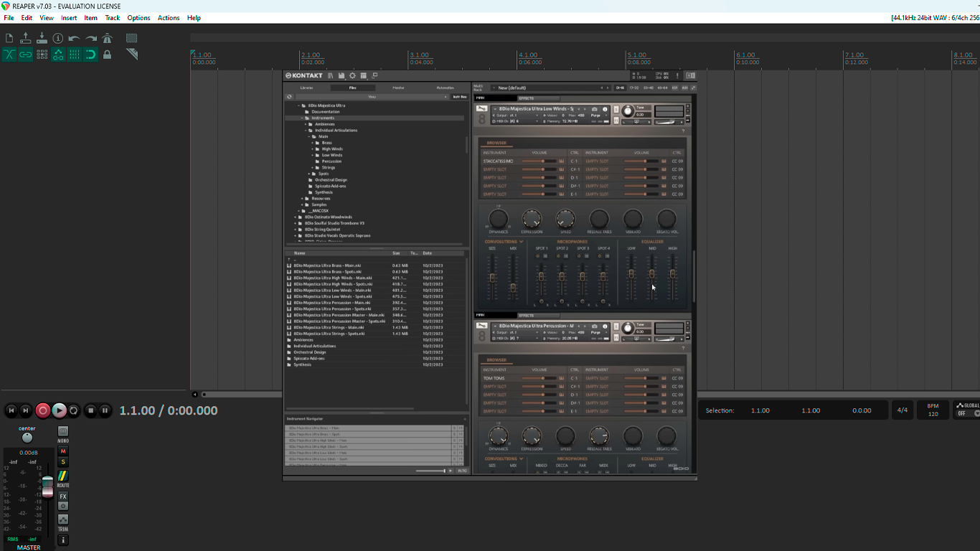Click the New project icon in REAPER toolbar
This screenshot has height=551, width=980.
pyautogui.click(x=9, y=38)
